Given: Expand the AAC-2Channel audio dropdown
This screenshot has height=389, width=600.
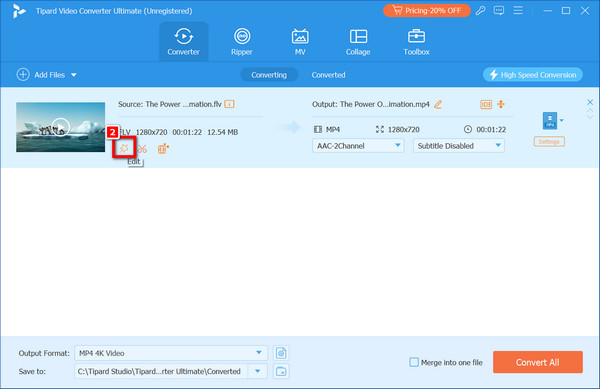Looking at the screenshot, I should [x=358, y=146].
